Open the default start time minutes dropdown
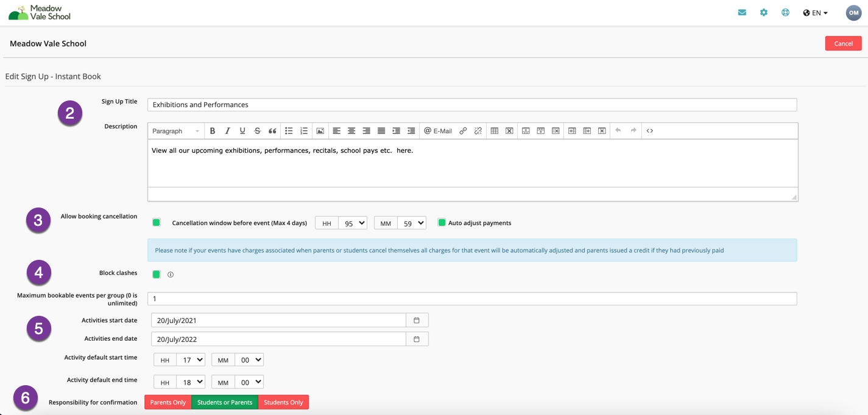Image resolution: width=868 pixels, height=415 pixels. [x=249, y=360]
